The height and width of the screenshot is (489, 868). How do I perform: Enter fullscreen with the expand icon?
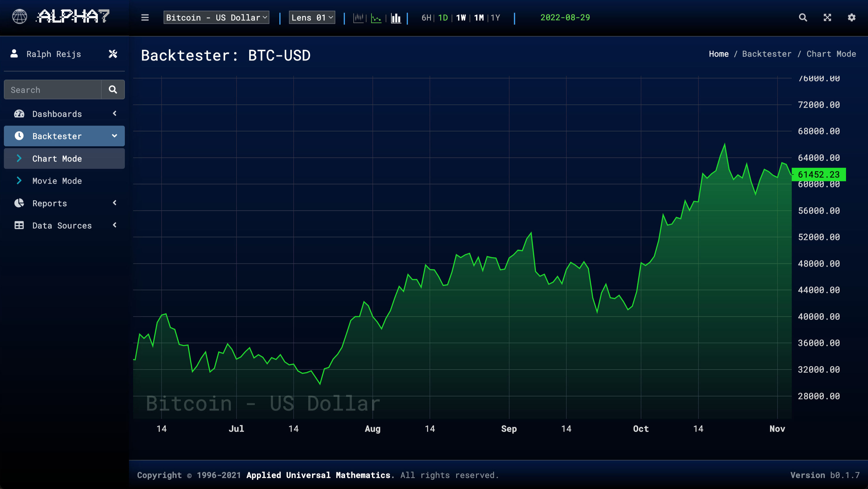[x=827, y=18]
